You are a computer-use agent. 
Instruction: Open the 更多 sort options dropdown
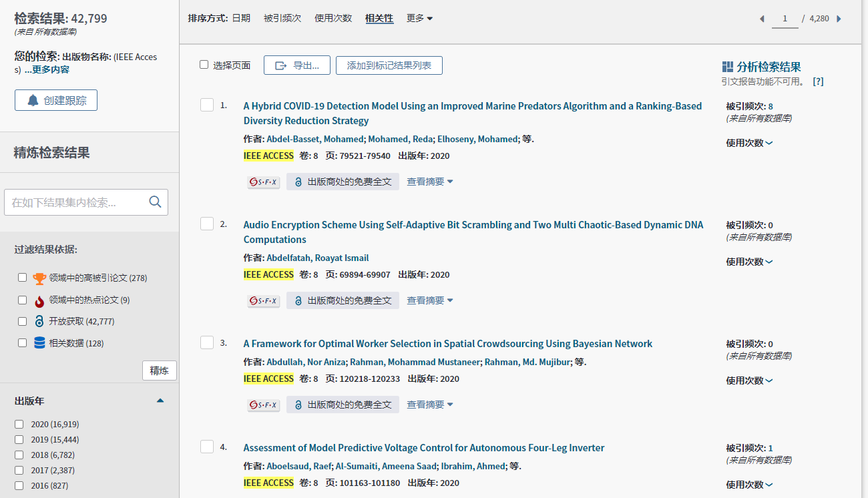[419, 18]
